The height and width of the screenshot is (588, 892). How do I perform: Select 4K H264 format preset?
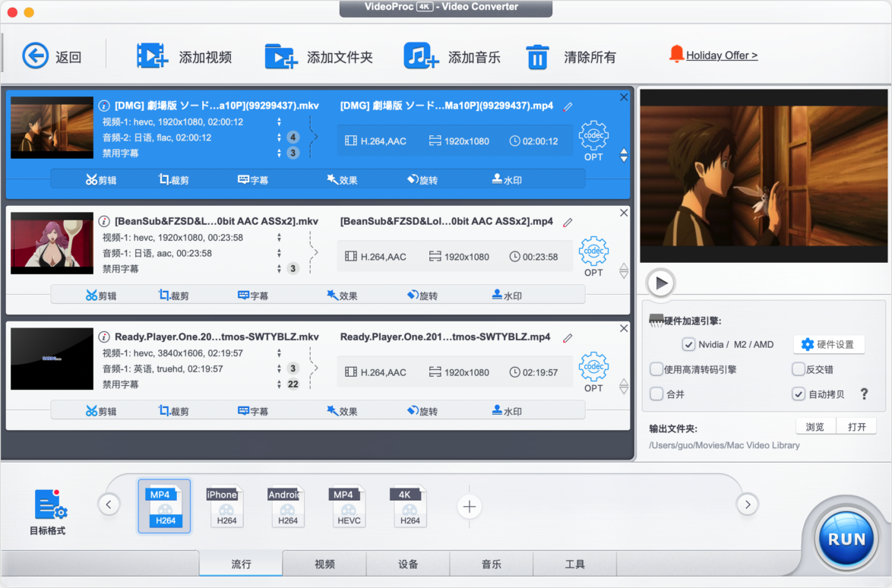click(409, 505)
